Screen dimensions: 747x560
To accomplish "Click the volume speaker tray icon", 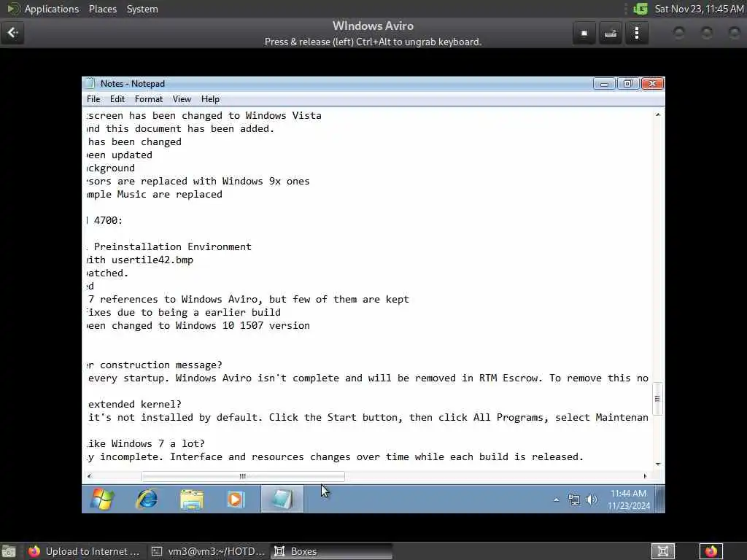I will click(591, 499).
